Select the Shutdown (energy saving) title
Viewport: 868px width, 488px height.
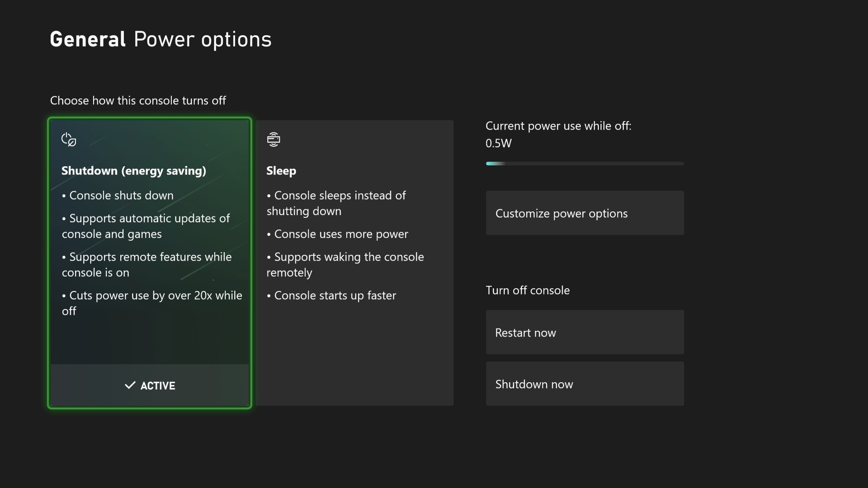[134, 171]
